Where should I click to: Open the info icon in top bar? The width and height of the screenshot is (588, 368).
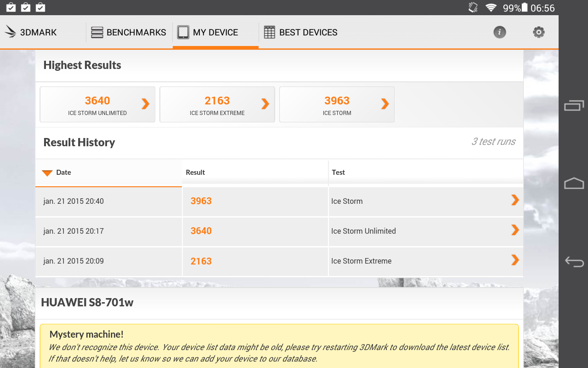pos(499,32)
